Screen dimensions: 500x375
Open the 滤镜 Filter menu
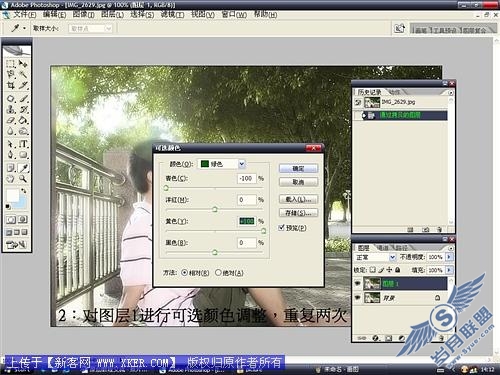[x=172, y=15]
